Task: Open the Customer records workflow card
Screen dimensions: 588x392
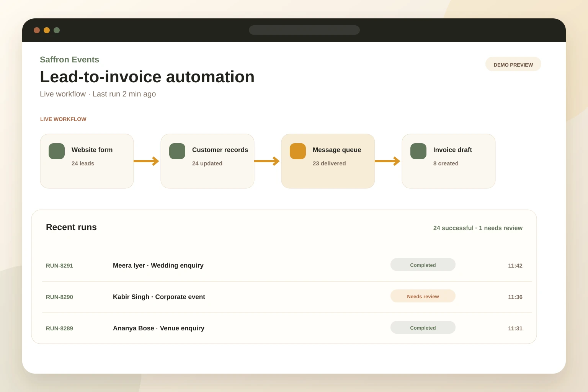Action: 207,161
